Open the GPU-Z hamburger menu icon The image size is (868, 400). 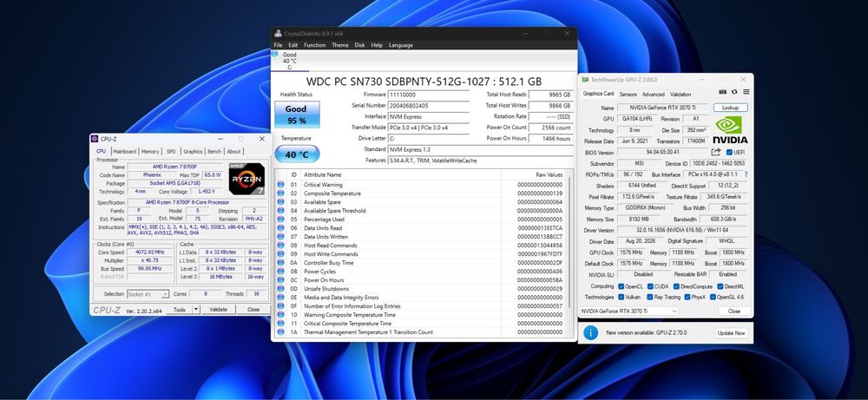[746, 92]
